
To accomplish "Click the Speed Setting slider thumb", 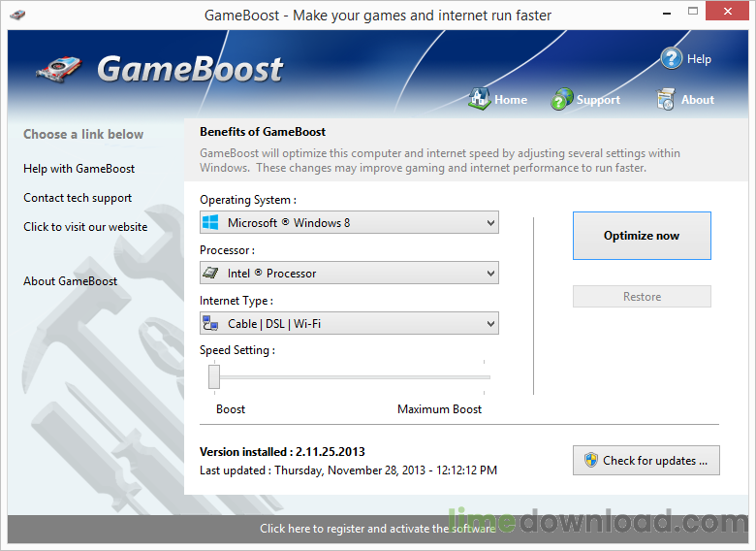I will pos(214,376).
